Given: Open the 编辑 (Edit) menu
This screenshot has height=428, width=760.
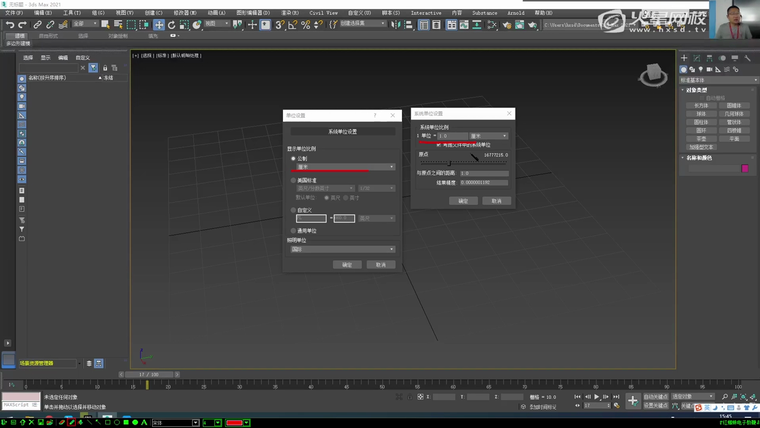Looking at the screenshot, I should pyautogui.click(x=42, y=13).
